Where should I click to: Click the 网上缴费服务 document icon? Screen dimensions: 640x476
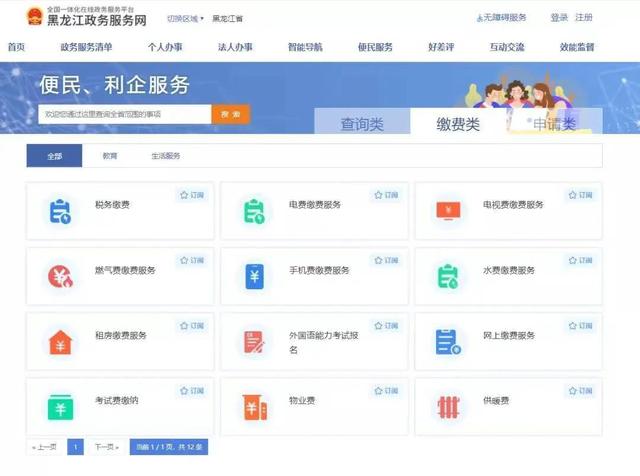coord(448,342)
